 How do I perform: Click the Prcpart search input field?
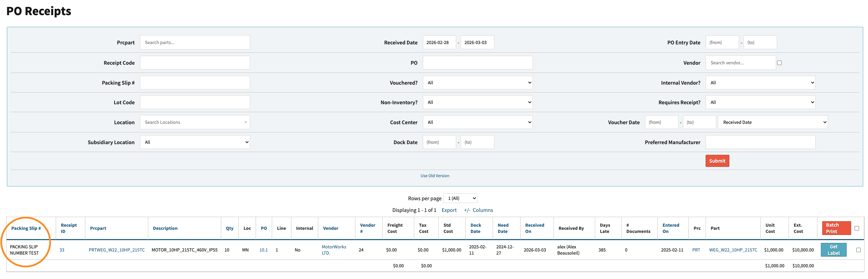tap(195, 42)
